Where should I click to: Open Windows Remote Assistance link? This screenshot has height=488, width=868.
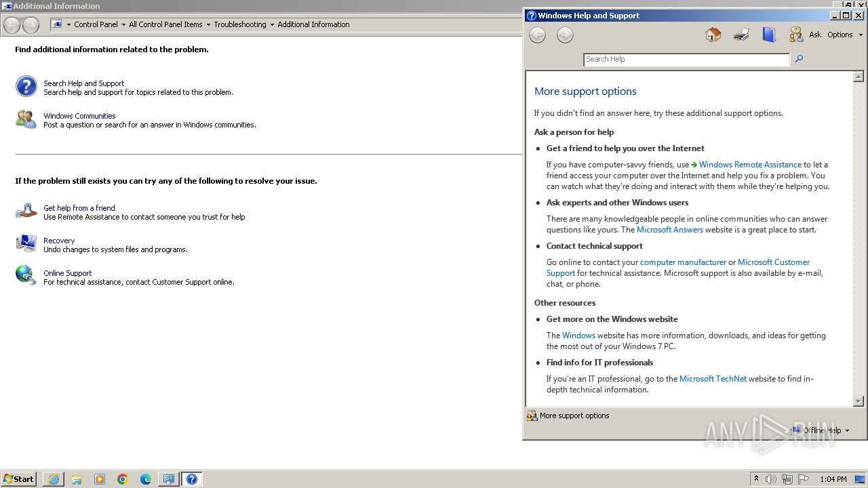click(x=750, y=165)
